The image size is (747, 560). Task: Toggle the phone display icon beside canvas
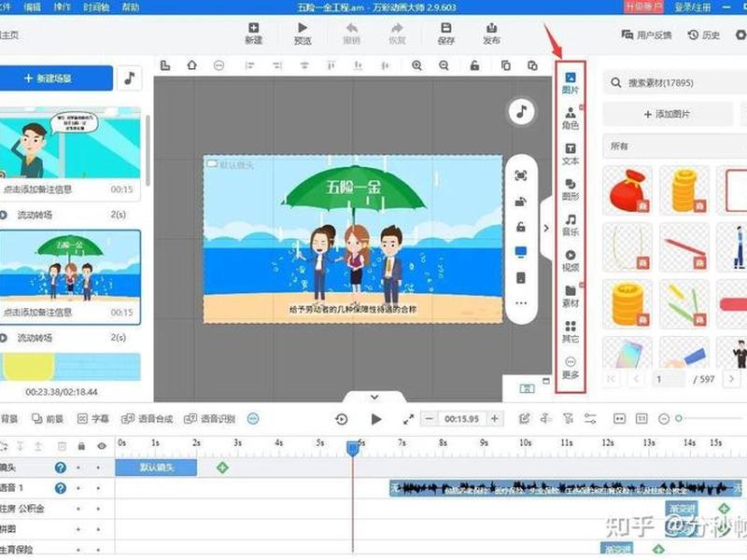pos(521,278)
